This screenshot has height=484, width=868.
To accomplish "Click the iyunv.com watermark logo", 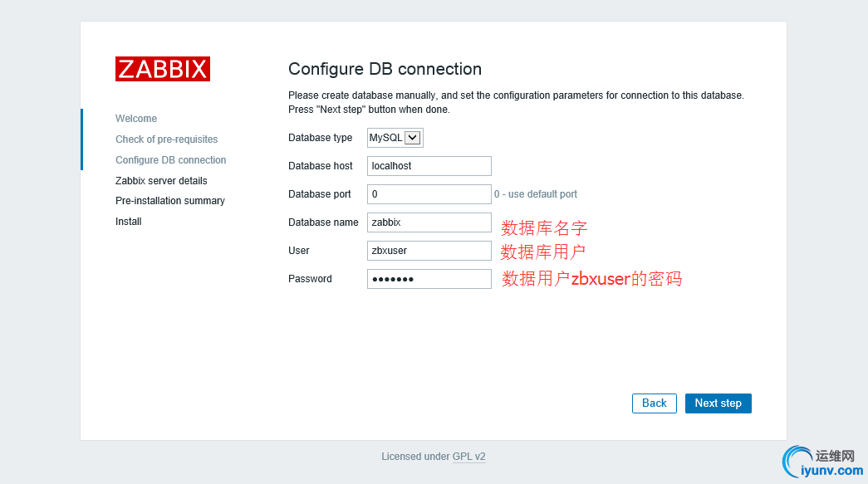I will pos(822,462).
